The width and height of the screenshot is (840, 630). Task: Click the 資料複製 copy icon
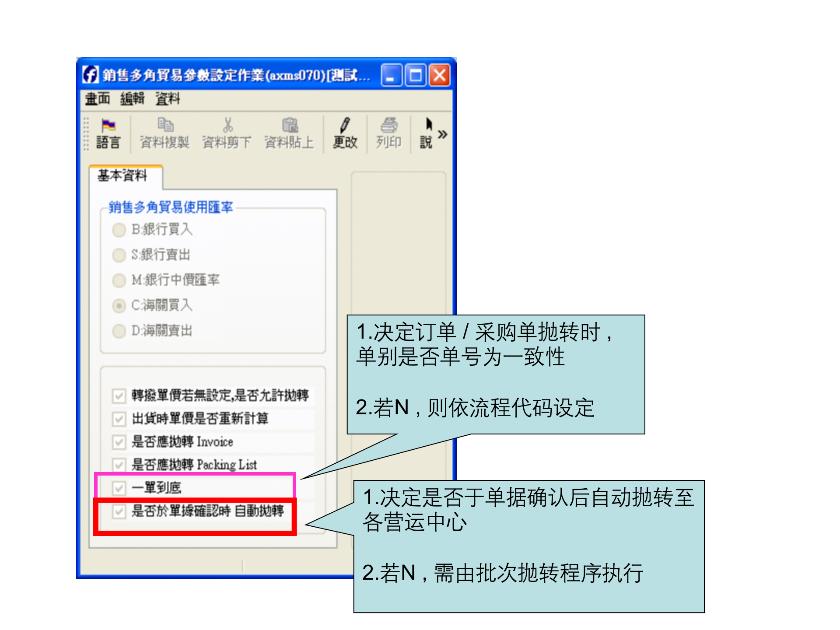165,131
